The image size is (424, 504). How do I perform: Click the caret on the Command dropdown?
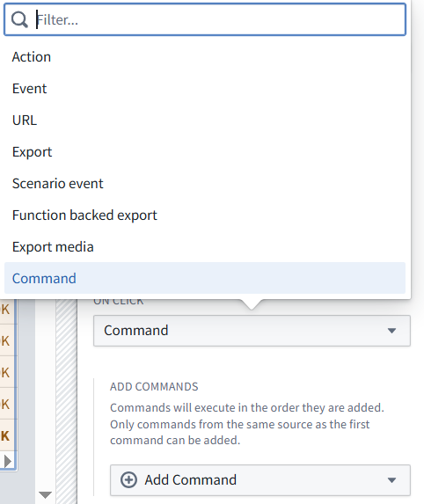point(391,331)
